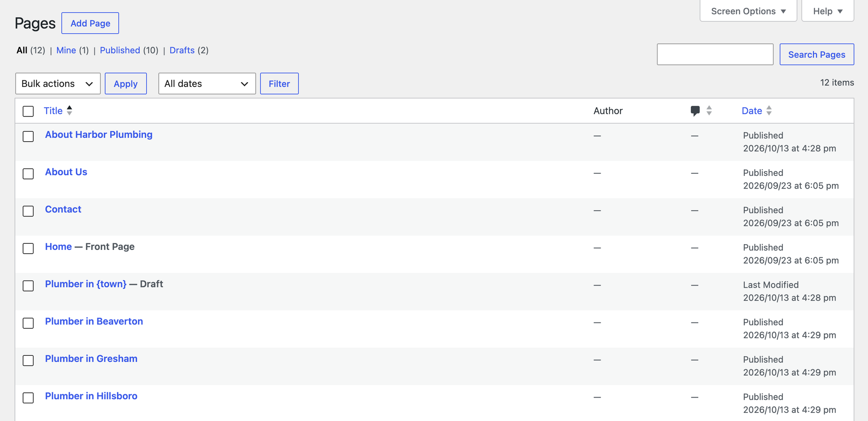Viewport: 868px width, 421px height.
Task: Open the Contact page link
Action: (63, 209)
